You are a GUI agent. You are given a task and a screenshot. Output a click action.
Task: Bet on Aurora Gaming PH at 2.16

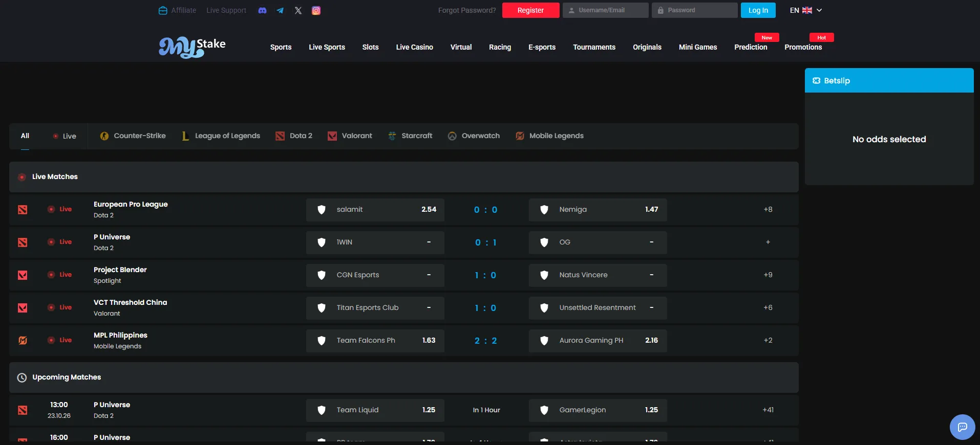click(598, 341)
